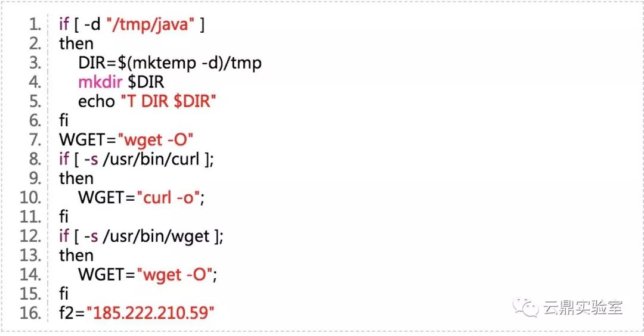The height and width of the screenshot is (336, 644).
Task: Click the echo command on line 5
Action: 97,101
